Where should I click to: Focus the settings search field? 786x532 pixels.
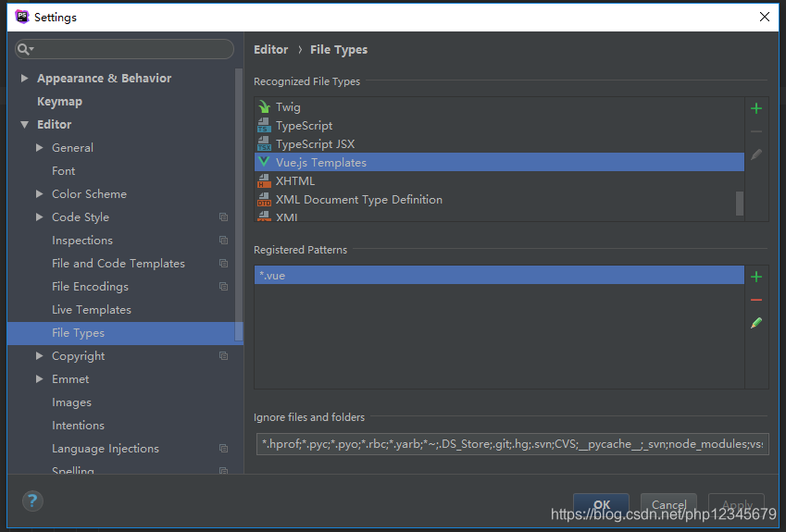click(124, 49)
